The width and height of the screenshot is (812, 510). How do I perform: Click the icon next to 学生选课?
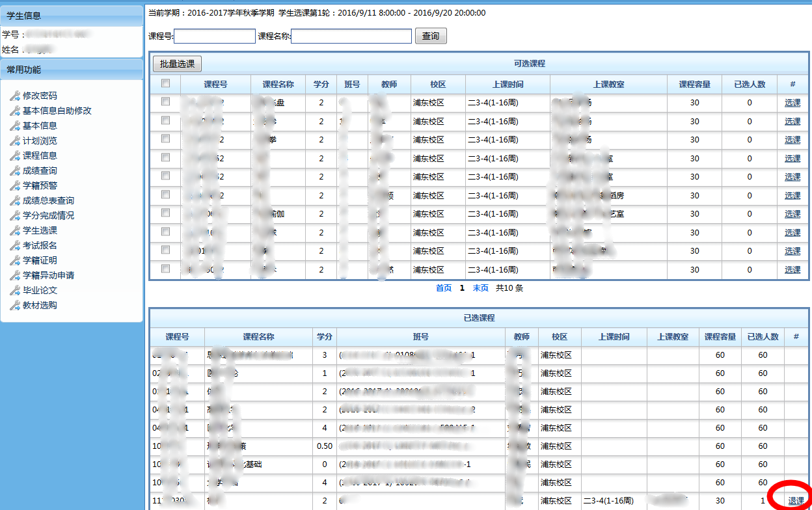(x=15, y=230)
